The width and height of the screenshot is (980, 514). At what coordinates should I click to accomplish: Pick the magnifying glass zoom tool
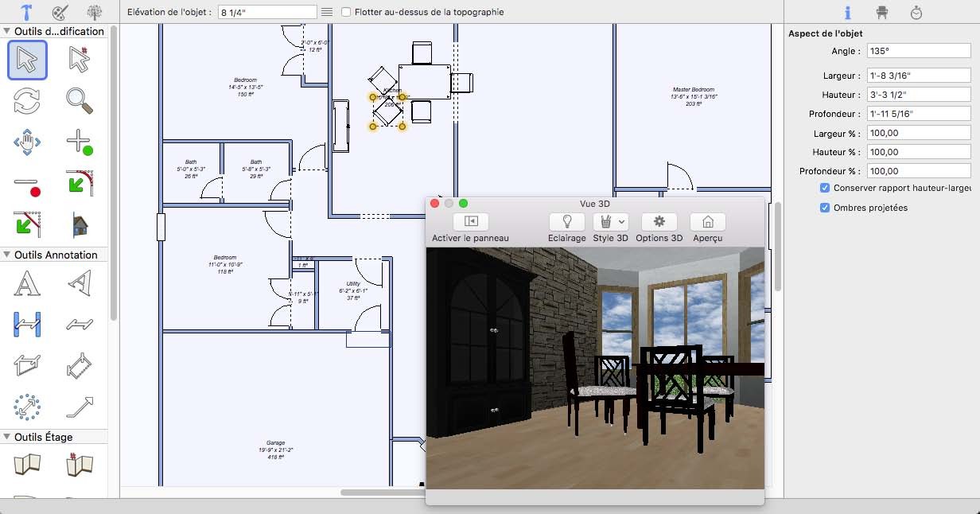(80, 101)
